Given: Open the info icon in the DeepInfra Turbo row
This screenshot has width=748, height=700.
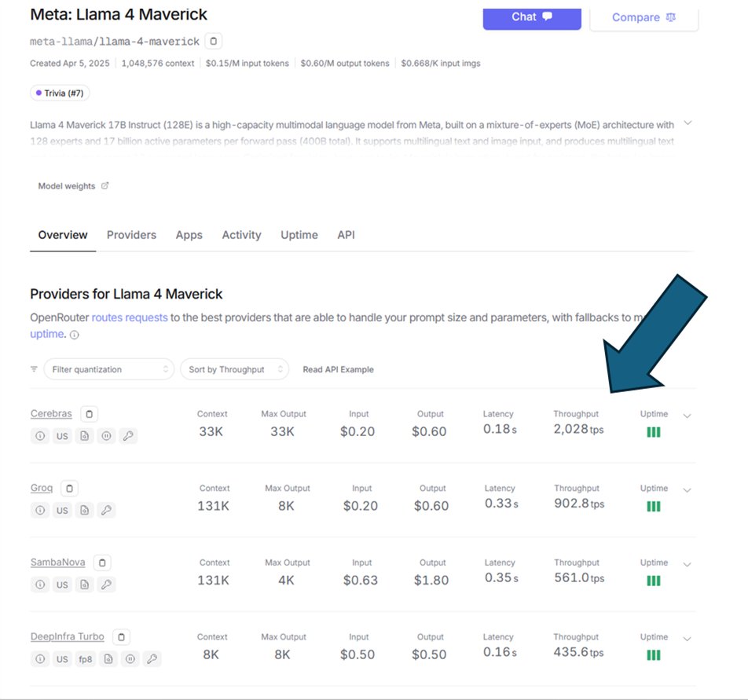Looking at the screenshot, I should point(40,659).
